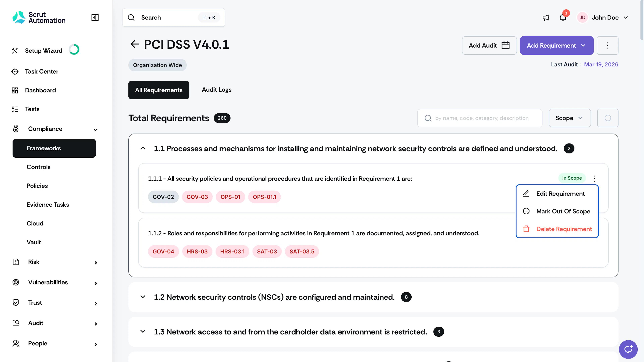Open notifications bell icon
644x362 pixels.
tap(563, 17)
